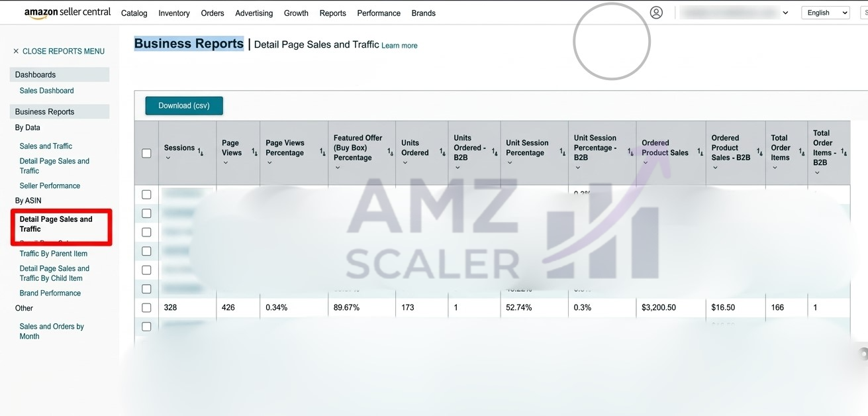
Task: Expand chevron under Units Ordered - B2B header
Action: point(458,168)
